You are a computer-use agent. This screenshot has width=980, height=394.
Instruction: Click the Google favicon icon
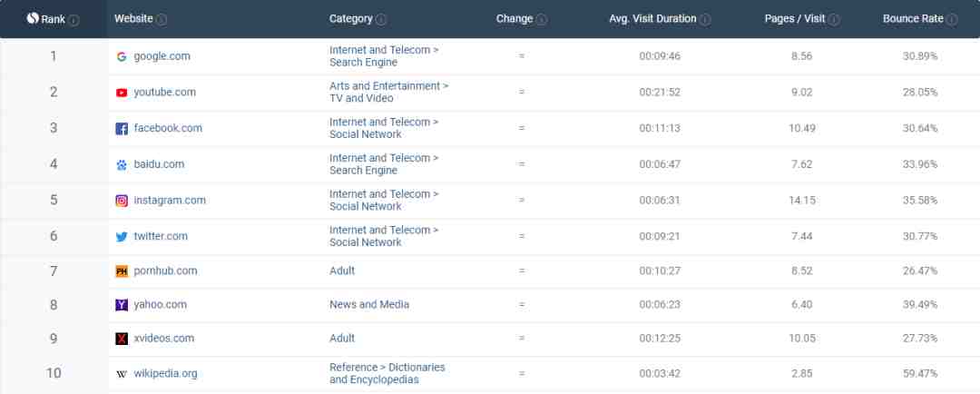coord(122,56)
